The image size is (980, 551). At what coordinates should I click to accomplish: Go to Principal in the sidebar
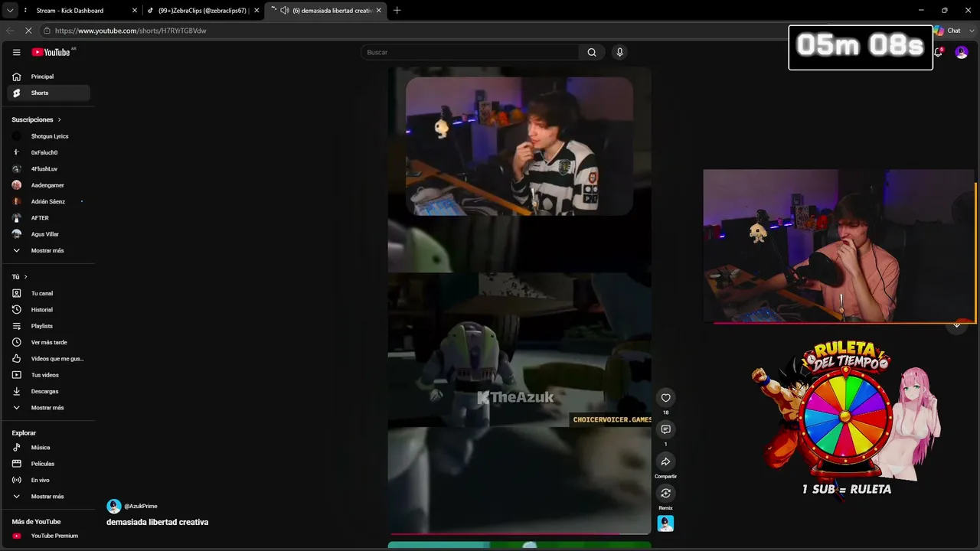tap(49, 77)
